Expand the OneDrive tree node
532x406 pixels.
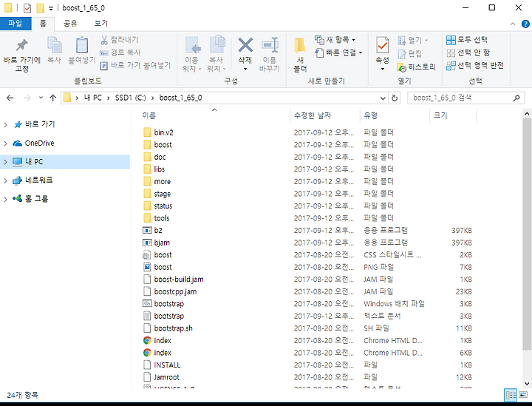pos(5,143)
